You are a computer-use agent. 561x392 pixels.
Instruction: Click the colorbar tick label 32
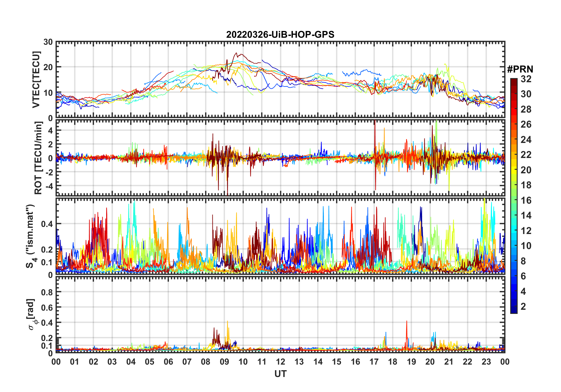tap(526, 79)
